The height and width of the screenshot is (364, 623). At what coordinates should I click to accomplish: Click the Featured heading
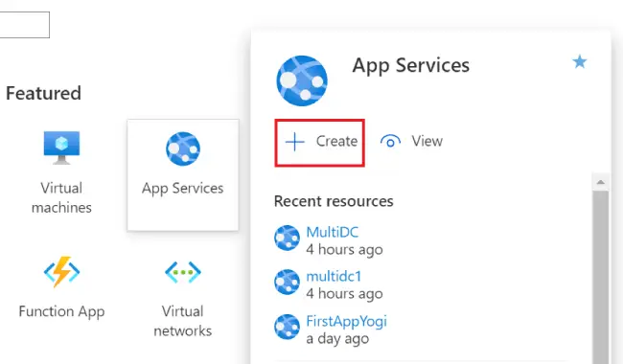43,93
